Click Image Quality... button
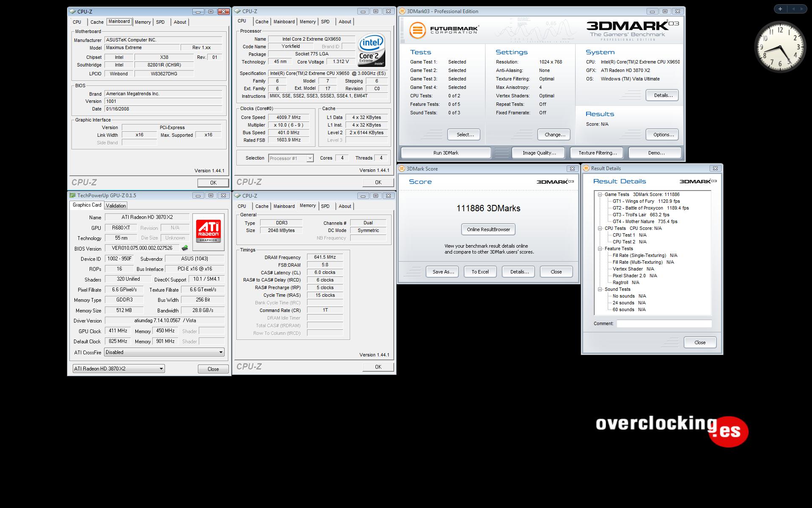 [x=539, y=153]
